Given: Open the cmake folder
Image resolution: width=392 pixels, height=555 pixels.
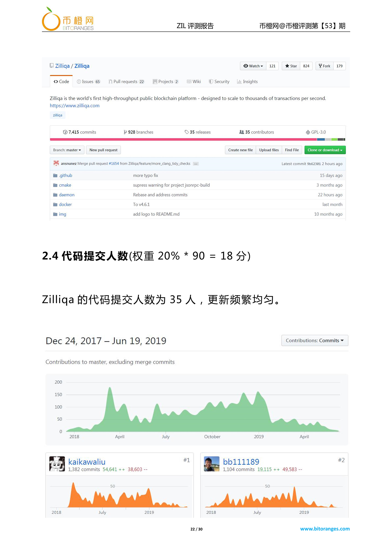Looking at the screenshot, I should click(65, 185).
